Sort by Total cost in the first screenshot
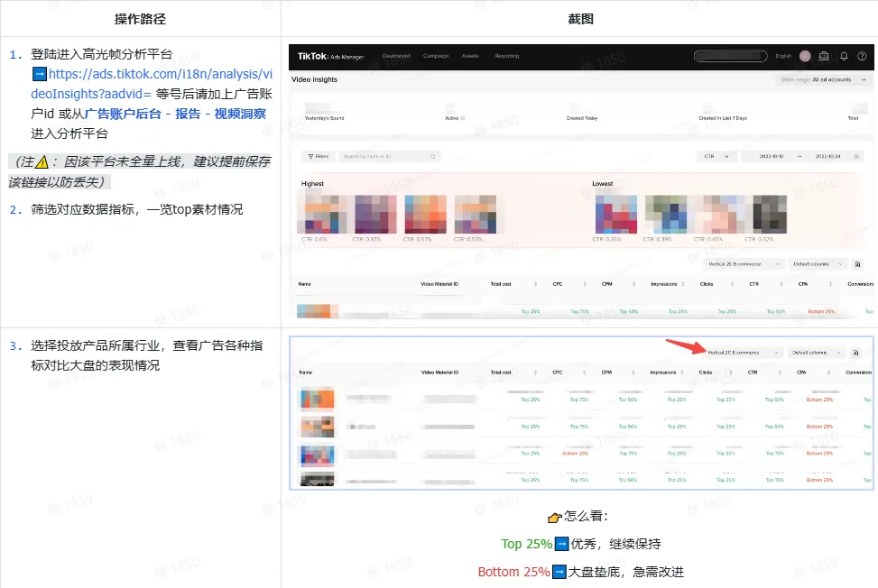Image resolution: width=878 pixels, height=588 pixels. 536,284
